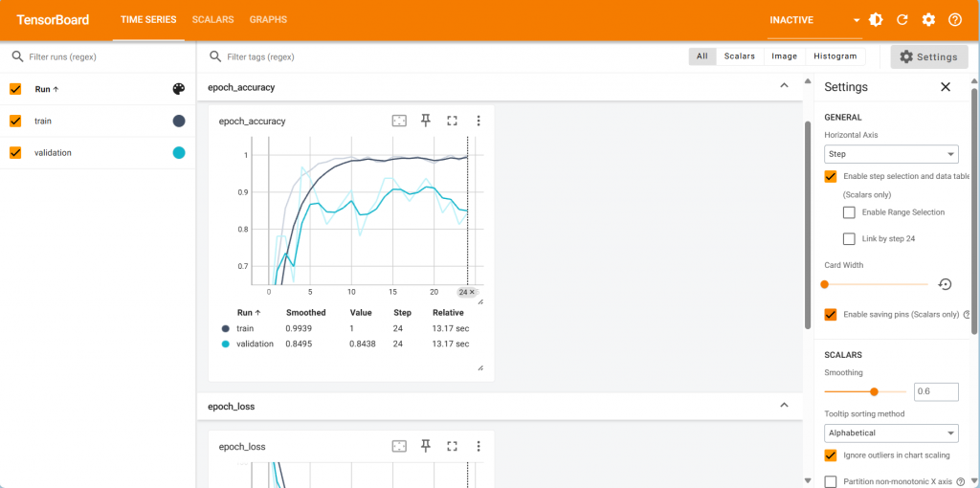Image resolution: width=980 pixels, height=488 pixels.
Task: Remove the step 24 selection marker
Action: coord(472,292)
